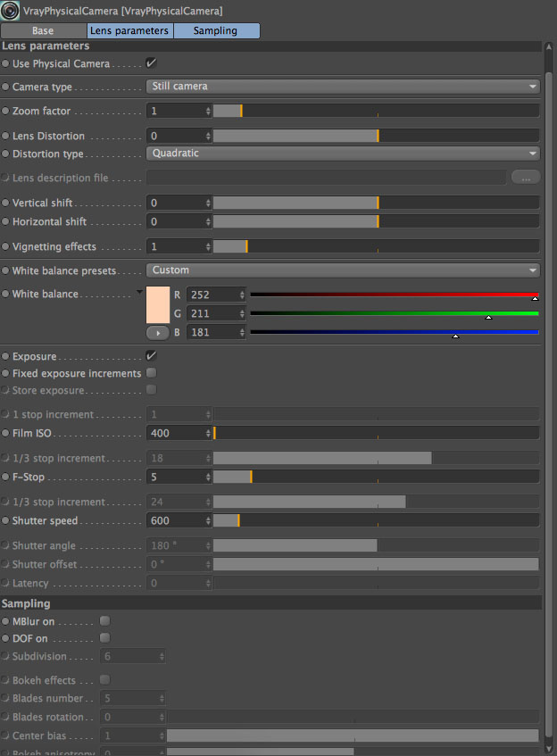Click the animation dot beside Zoom factor

point(5,111)
